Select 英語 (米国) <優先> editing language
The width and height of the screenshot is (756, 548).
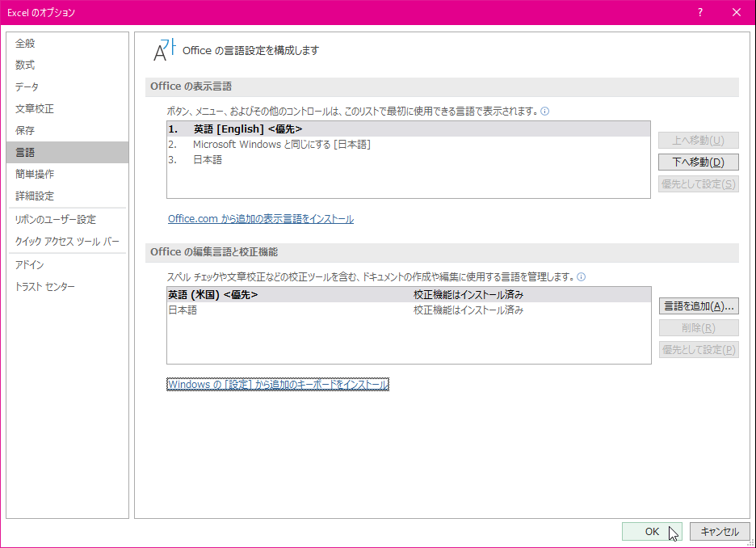pos(409,295)
